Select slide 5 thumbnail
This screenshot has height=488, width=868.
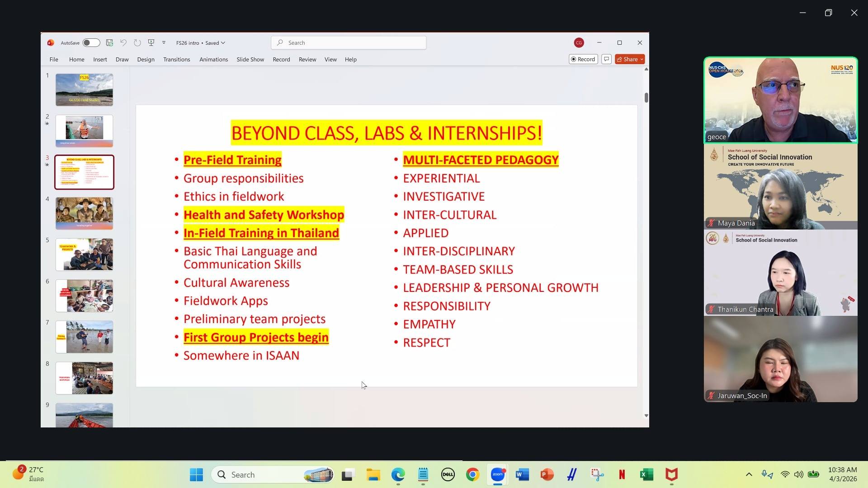[x=84, y=254]
